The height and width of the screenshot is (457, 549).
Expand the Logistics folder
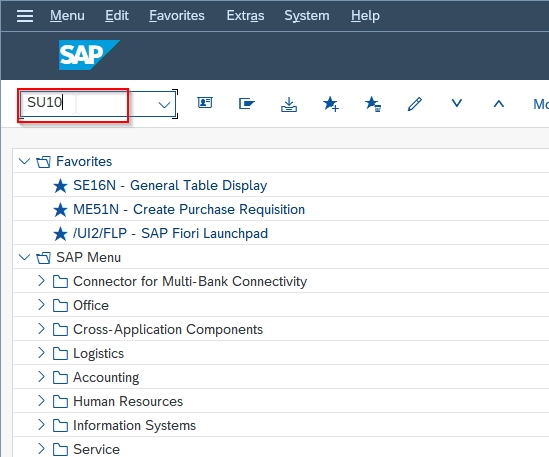(41, 353)
